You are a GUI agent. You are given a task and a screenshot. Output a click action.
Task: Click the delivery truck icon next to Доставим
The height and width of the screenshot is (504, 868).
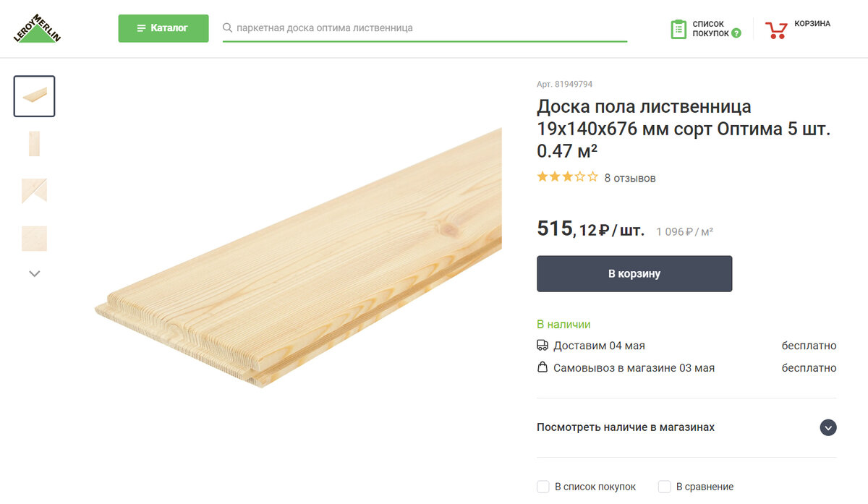pos(542,345)
